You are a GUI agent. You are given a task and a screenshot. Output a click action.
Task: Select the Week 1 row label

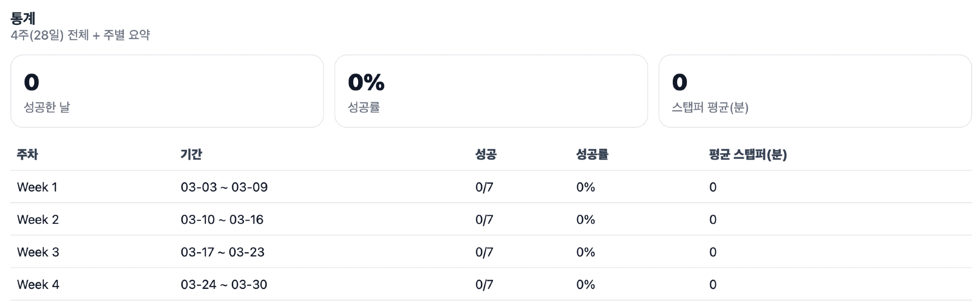pos(37,187)
